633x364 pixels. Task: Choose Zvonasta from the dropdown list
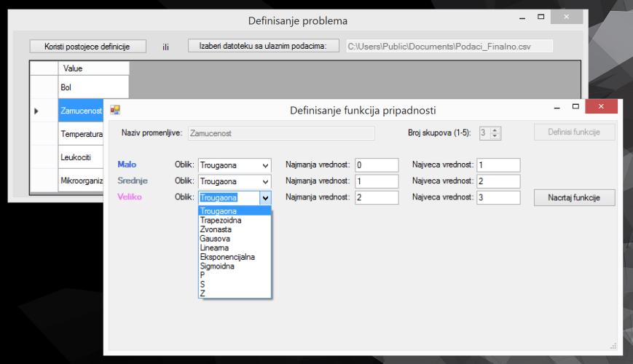(235, 229)
